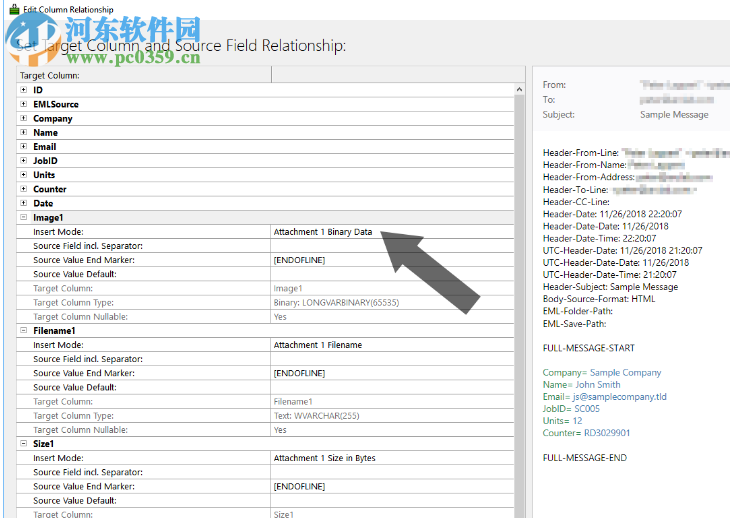Click the Email= js@samplecompany.tld line
Viewport: 730px width, 518px height.
click(604, 397)
